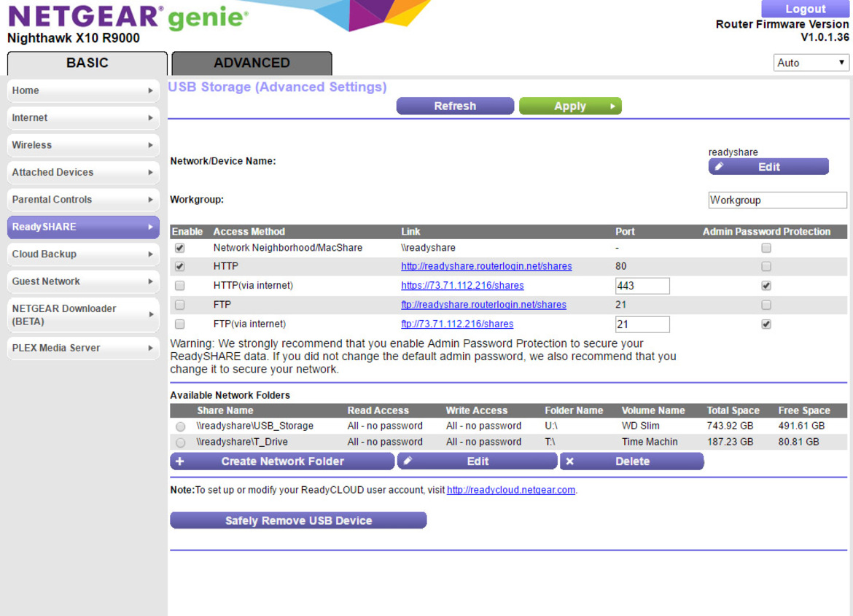Open the Internet settings menu
Viewport: 853px width, 616px height.
83,117
